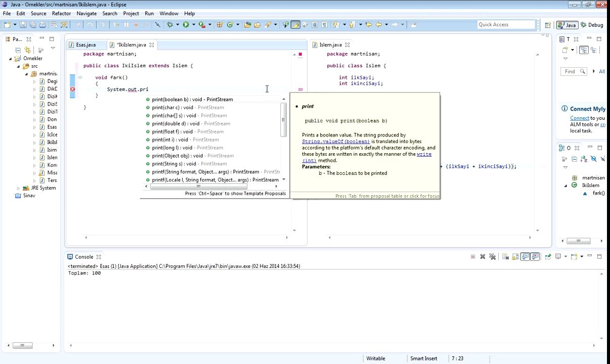Toggle Mark Occurrences highlighter icon
610x364 pixels.
click(x=295, y=25)
